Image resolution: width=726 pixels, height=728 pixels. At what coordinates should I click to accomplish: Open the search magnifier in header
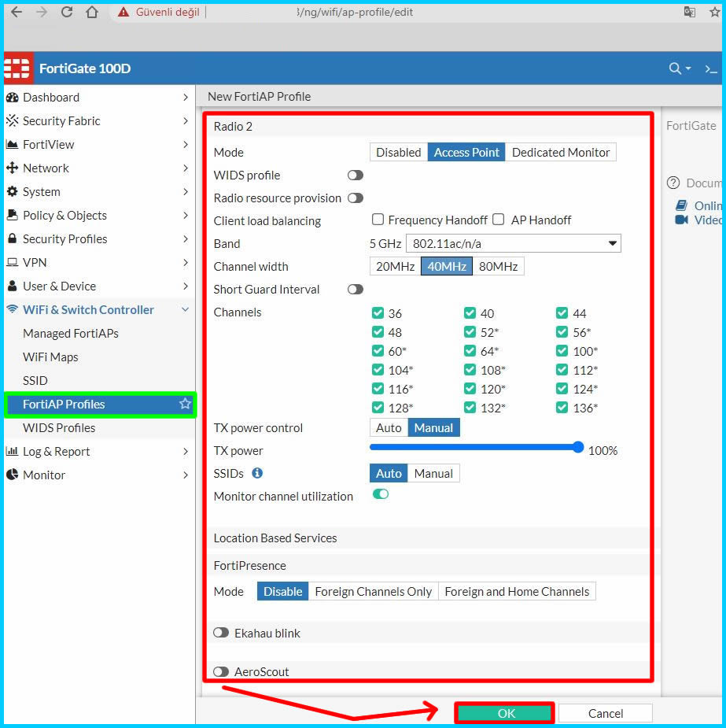coord(676,68)
